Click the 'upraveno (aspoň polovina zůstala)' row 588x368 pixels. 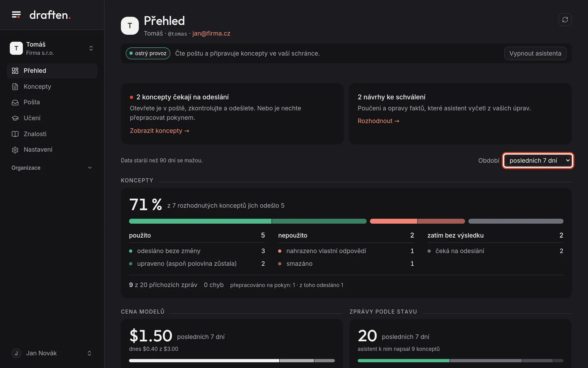[197, 264]
